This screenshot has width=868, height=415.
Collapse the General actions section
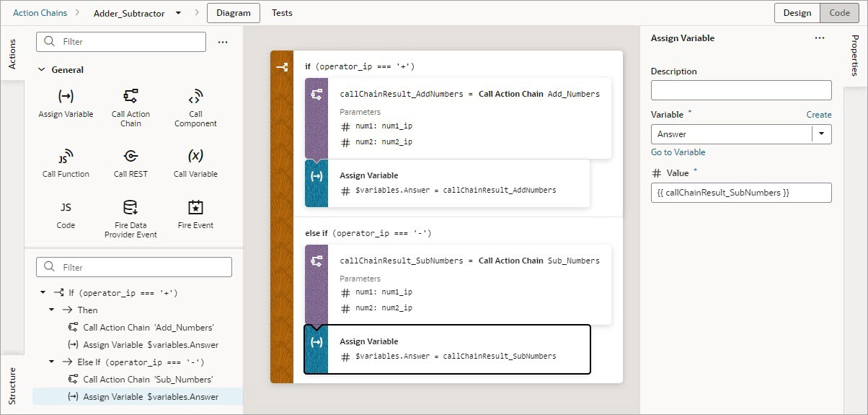coord(42,70)
